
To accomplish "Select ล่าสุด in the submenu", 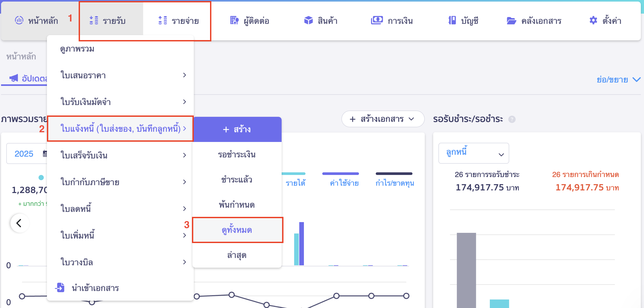I will pos(237,255).
